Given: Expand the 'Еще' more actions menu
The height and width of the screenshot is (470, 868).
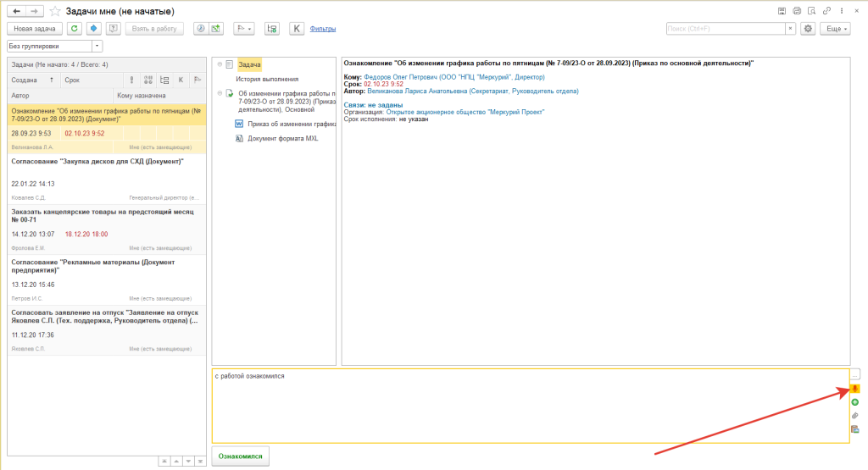Looking at the screenshot, I should coord(835,28).
